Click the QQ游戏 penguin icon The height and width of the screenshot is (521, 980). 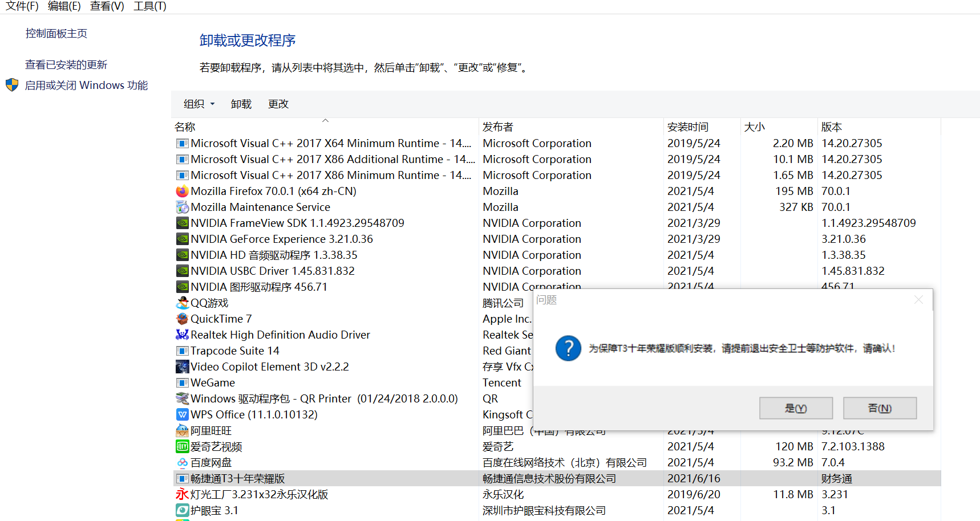[x=182, y=303]
